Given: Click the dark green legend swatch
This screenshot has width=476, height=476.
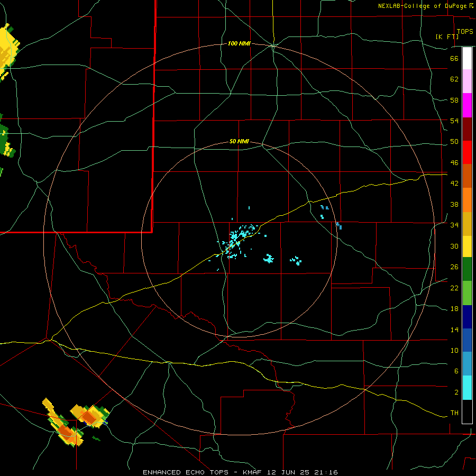Looking at the screenshot, I should (x=467, y=269).
